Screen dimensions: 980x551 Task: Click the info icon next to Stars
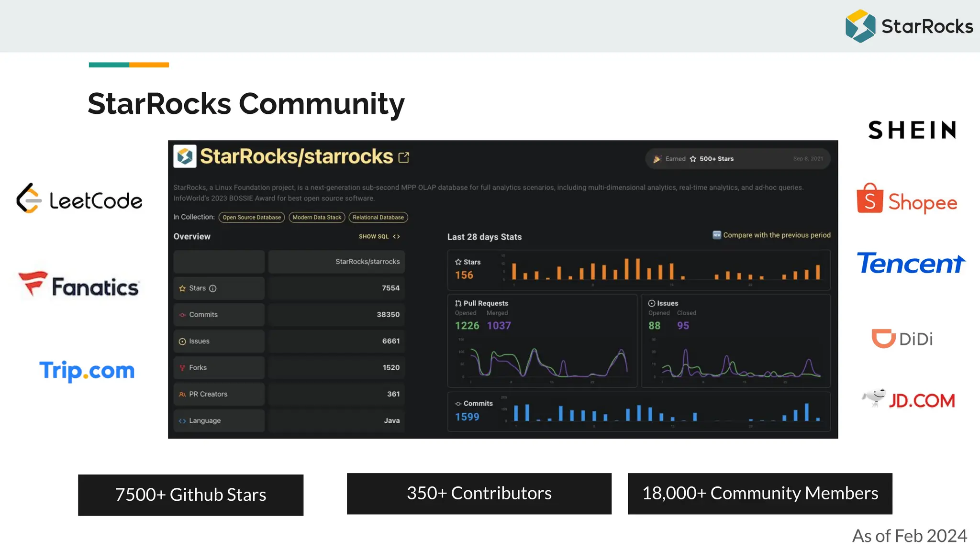[x=213, y=288]
